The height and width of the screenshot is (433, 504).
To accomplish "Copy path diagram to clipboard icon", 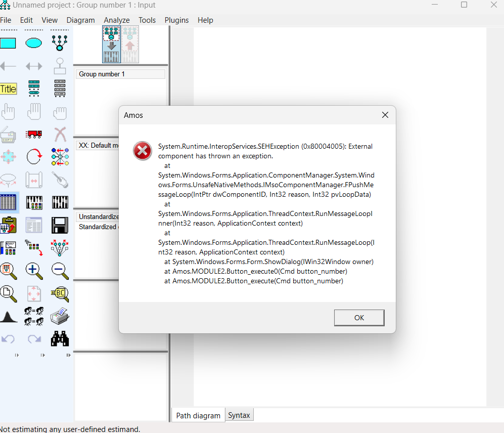I will coord(9,225).
